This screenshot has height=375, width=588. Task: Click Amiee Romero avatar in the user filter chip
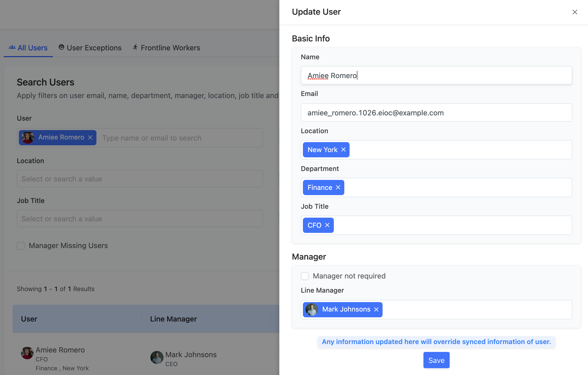click(28, 137)
